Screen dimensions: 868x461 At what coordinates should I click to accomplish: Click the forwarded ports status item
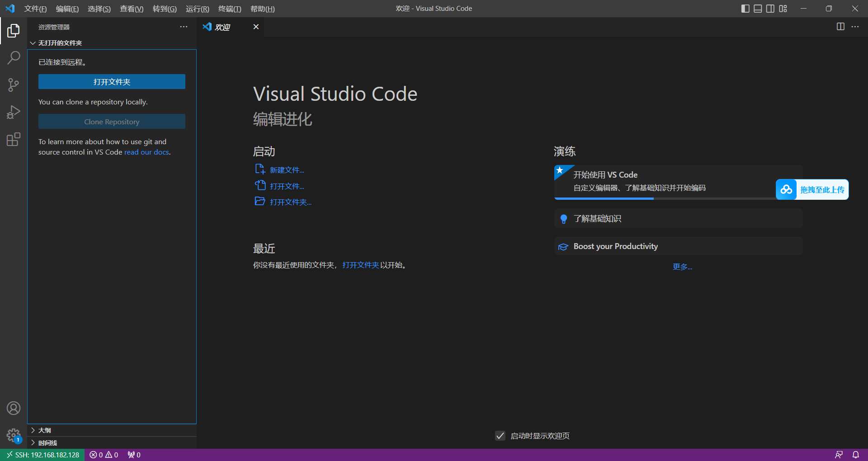[134, 455]
